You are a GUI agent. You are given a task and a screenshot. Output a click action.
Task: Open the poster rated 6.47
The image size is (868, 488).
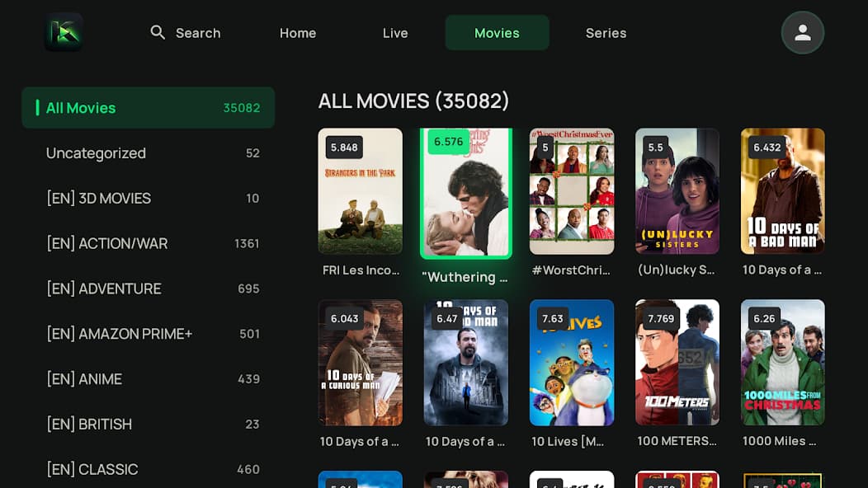tap(466, 363)
